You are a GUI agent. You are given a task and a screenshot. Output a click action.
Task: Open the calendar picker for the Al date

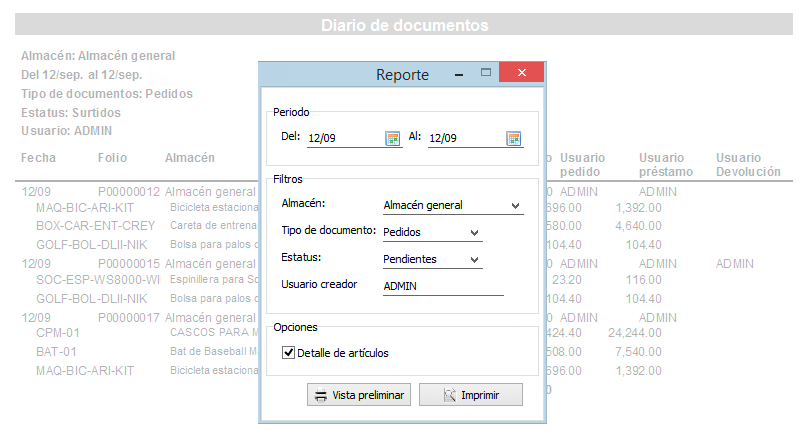[513, 138]
